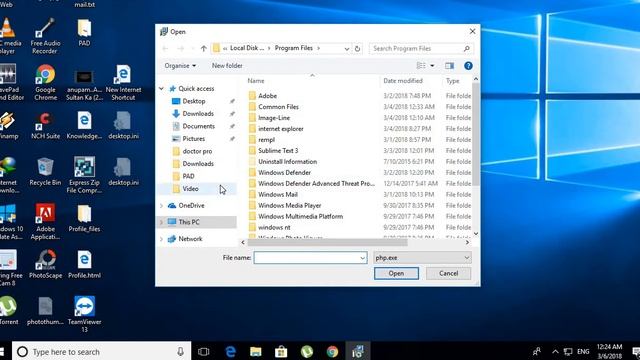The image size is (640, 360).
Task: Select the Free Audio Recorder desktop icon
Action: click(45, 37)
